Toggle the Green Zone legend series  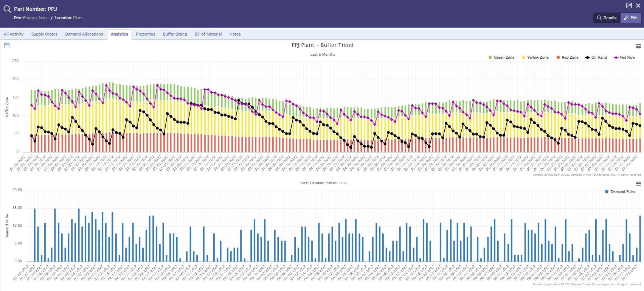click(x=501, y=58)
